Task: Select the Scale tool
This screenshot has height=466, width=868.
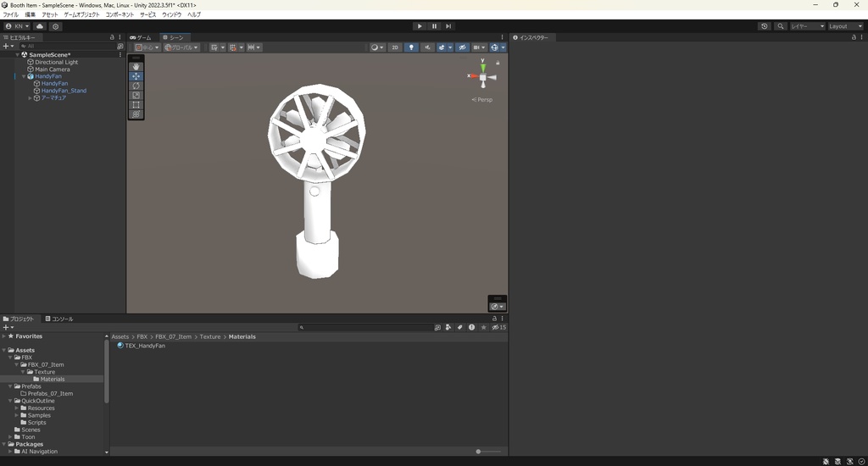Action: point(136,95)
